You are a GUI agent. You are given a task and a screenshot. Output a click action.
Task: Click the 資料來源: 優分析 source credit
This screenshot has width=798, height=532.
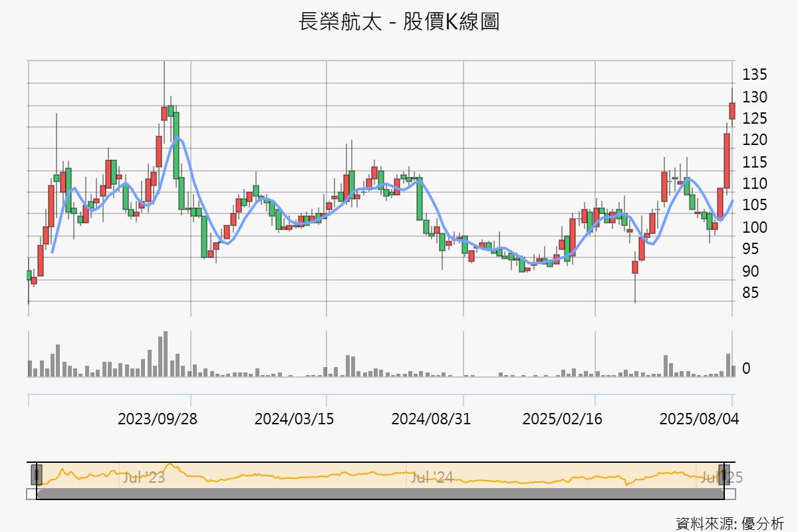[x=730, y=523]
